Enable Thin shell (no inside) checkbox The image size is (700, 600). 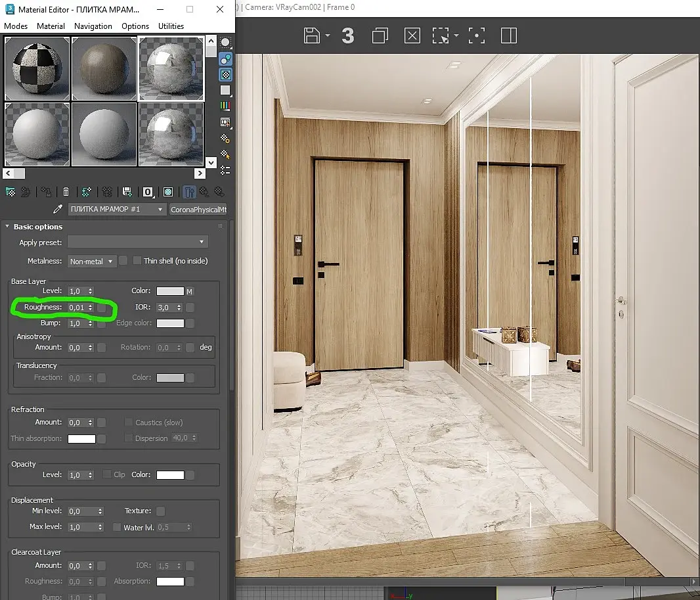[x=137, y=260]
